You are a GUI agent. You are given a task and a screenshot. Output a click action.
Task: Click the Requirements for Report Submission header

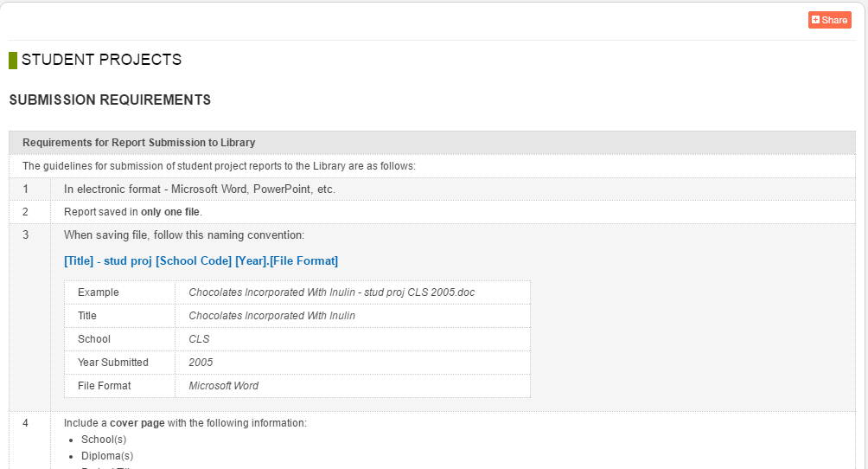(431, 143)
